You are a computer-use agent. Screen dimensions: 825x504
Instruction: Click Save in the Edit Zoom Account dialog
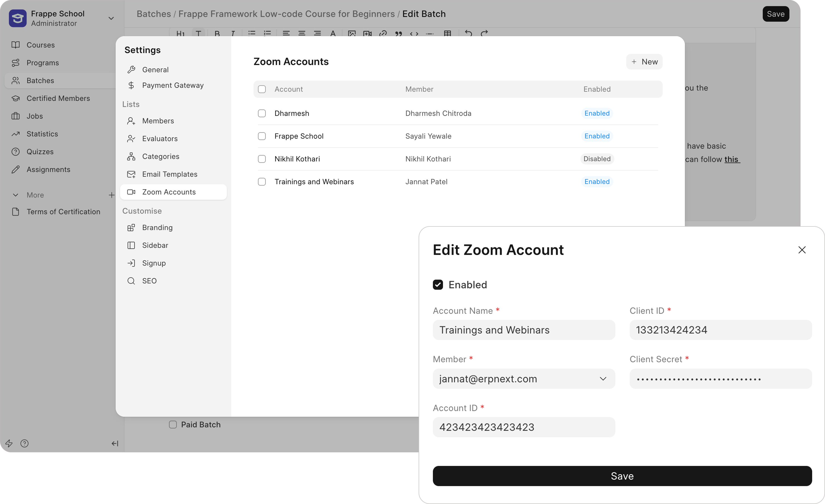click(x=622, y=476)
